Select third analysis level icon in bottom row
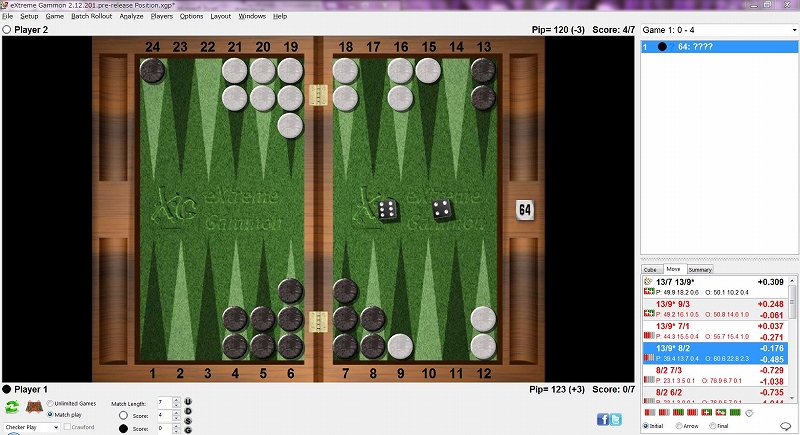 tap(678, 412)
